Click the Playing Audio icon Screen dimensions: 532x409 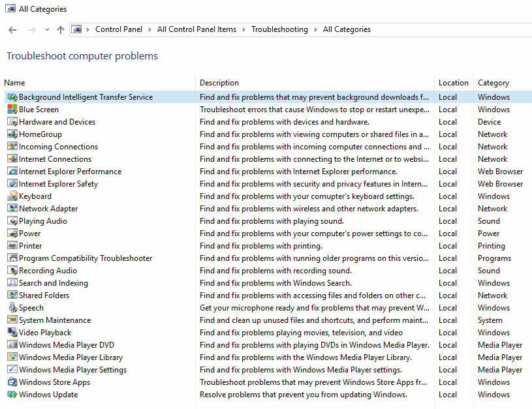click(x=12, y=221)
